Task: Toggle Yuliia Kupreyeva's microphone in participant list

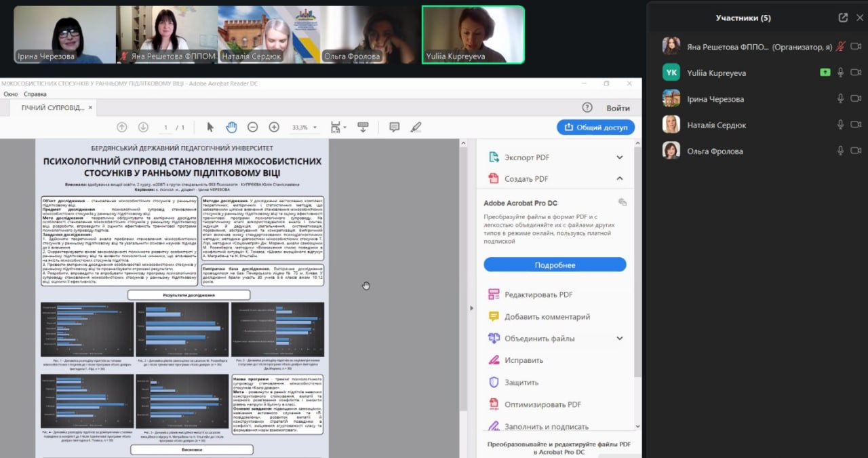Action: coord(840,73)
